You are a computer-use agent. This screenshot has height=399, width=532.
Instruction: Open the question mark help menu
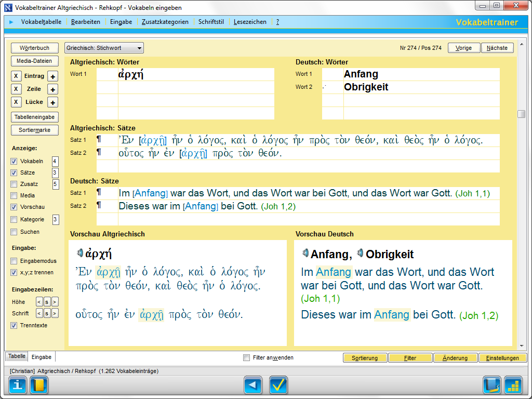click(x=277, y=22)
